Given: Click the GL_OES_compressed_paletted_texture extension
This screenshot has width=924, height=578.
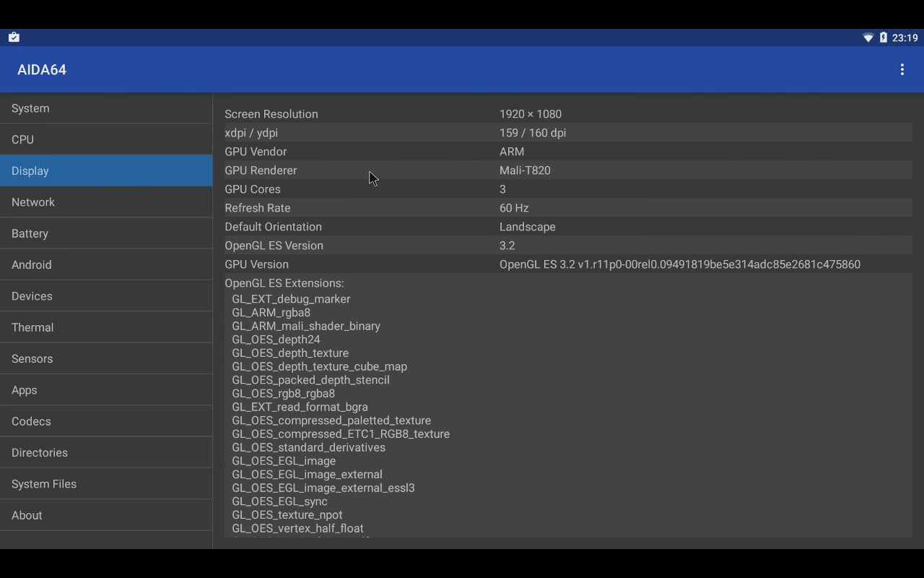Looking at the screenshot, I should click(331, 420).
